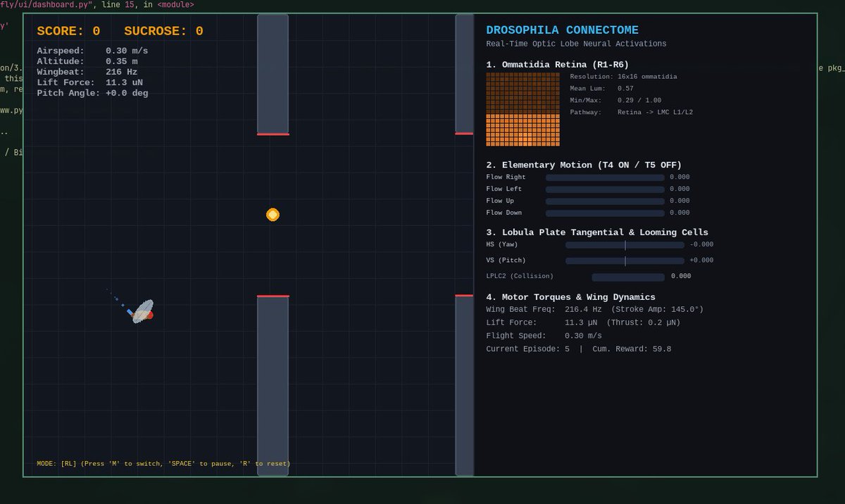This screenshot has width=845, height=504.
Task: Click the LPLC2 (Collision) bar
Action: (628, 277)
